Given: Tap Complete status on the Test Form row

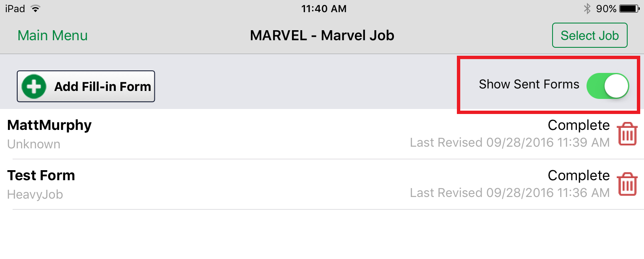Looking at the screenshot, I should pos(579,175).
